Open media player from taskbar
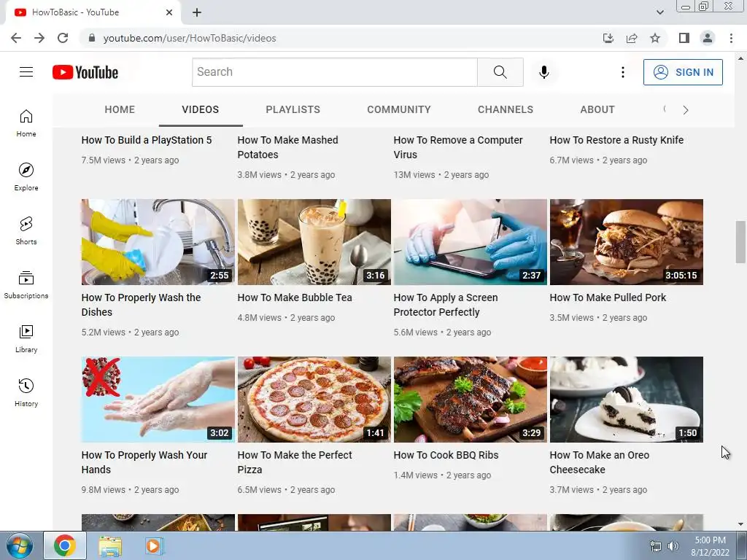Screen dimensions: 747x560 [x=154, y=545]
